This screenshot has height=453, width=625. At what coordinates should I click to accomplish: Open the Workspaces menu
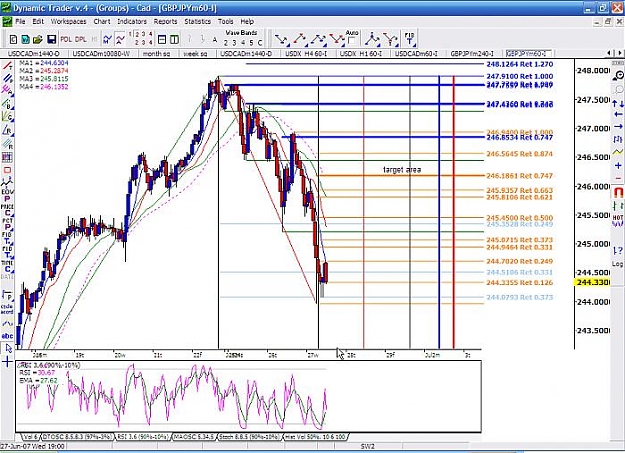(x=68, y=22)
